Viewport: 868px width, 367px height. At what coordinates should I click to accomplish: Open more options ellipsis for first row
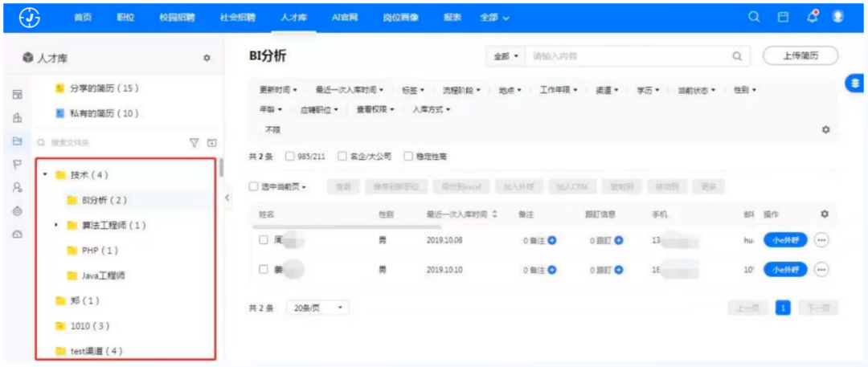click(821, 240)
